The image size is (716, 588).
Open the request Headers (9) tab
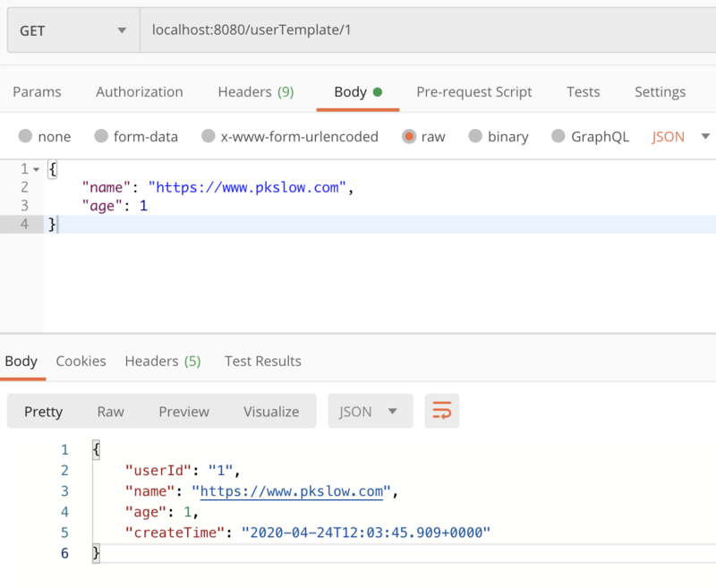255,91
